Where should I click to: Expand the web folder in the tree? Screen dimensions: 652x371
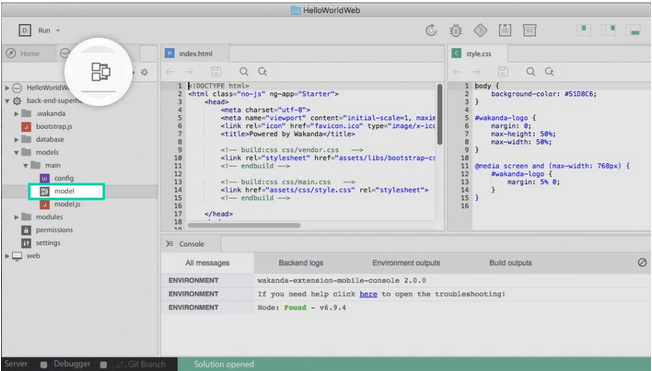tap(7, 256)
